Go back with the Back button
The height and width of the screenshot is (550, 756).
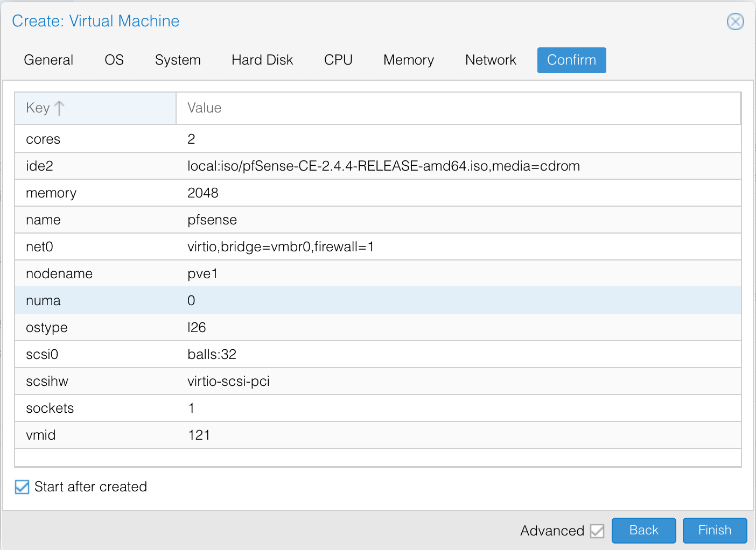pyautogui.click(x=643, y=530)
